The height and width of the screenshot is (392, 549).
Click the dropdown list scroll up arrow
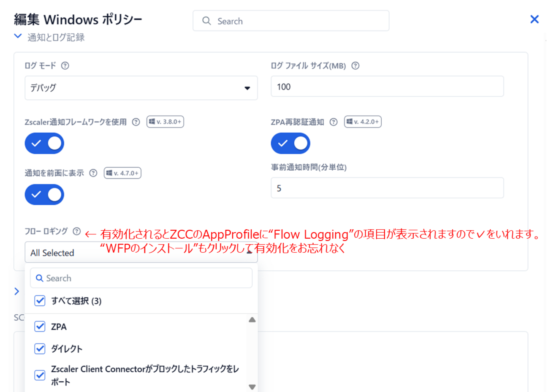[252, 320]
